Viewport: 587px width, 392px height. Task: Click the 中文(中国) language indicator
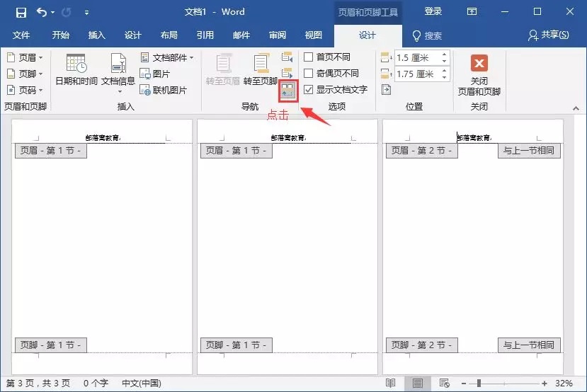click(142, 383)
